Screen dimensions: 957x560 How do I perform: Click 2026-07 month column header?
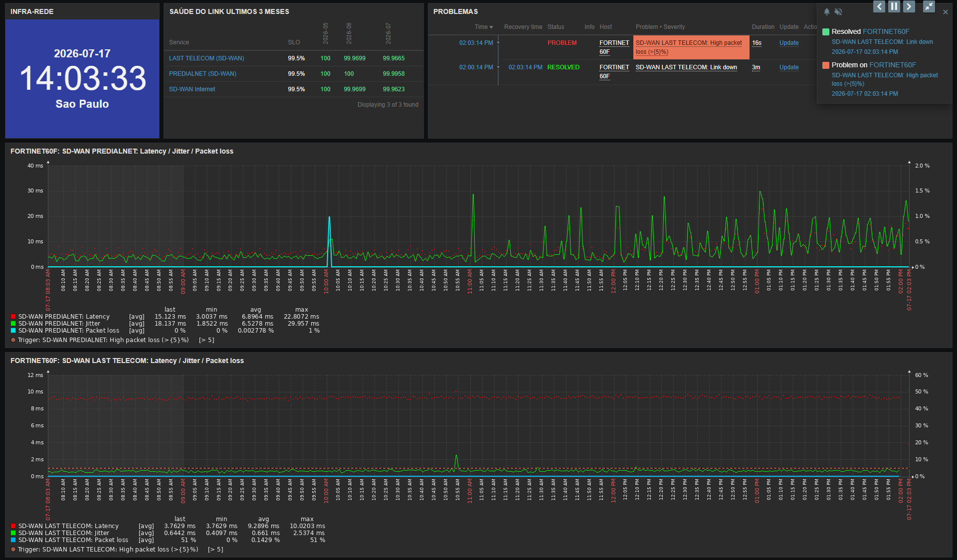[388, 33]
